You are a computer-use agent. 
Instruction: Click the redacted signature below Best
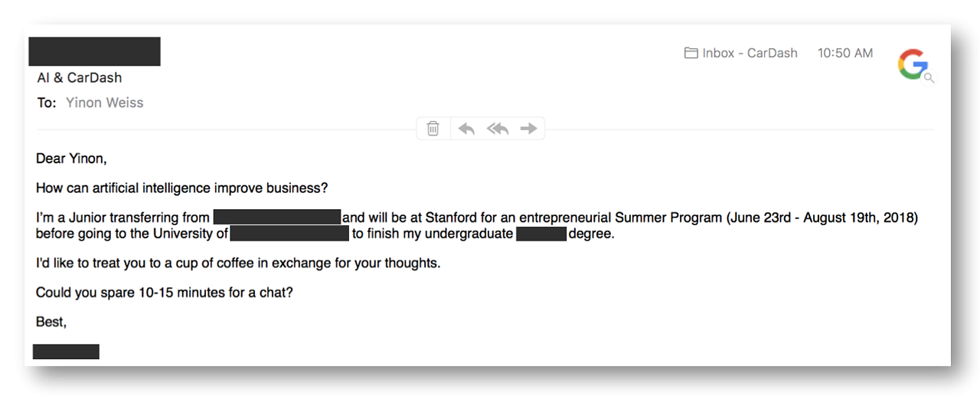[66, 352]
